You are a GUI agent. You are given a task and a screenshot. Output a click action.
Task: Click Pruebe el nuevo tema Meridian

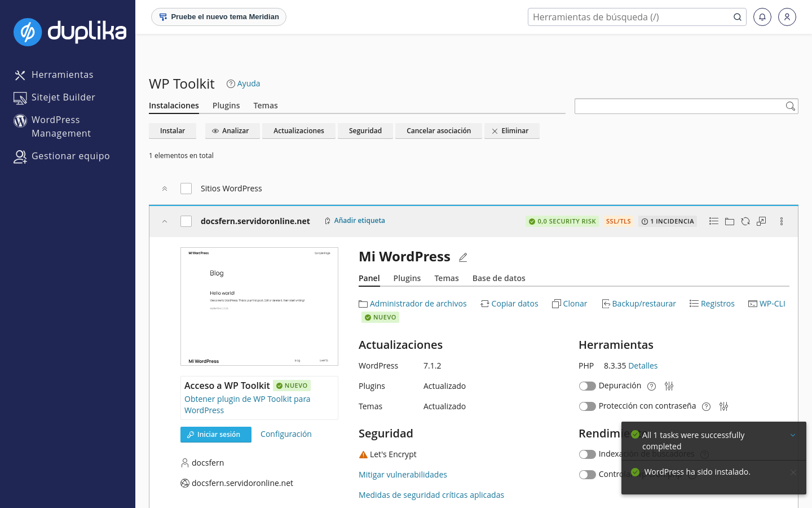(x=219, y=17)
